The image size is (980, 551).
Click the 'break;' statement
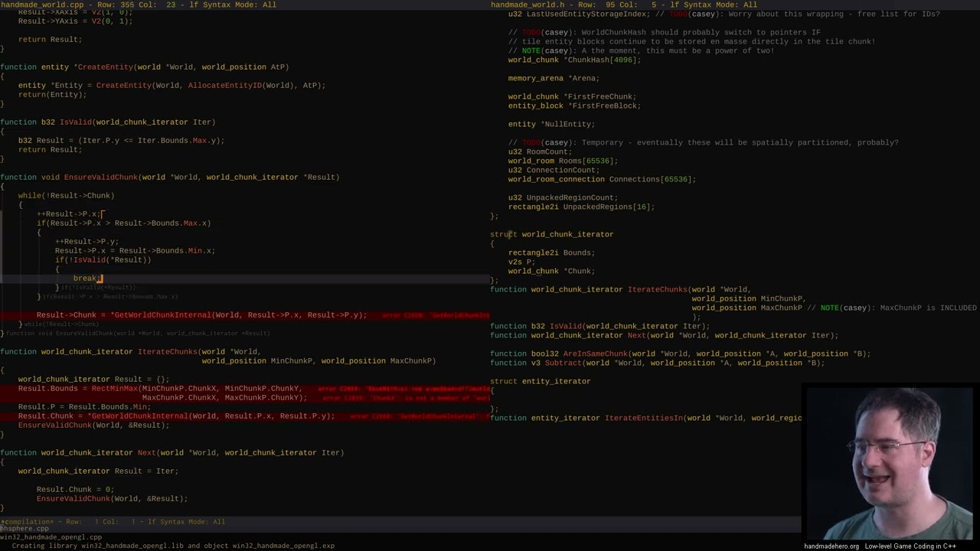(87, 279)
